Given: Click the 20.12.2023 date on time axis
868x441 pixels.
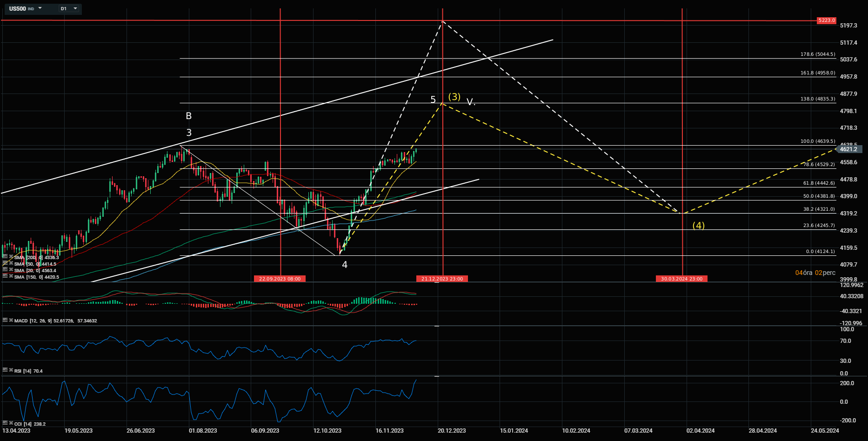Looking at the screenshot, I should tap(452, 431).
